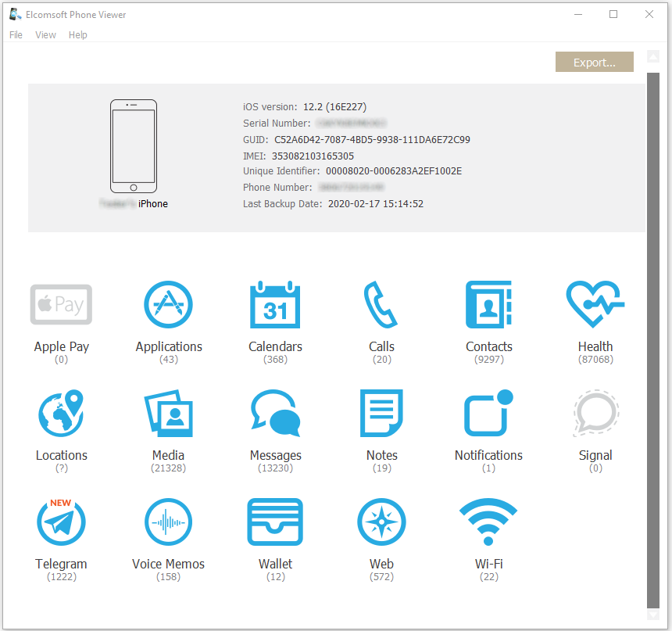Open the Wallet passes icon

click(275, 522)
